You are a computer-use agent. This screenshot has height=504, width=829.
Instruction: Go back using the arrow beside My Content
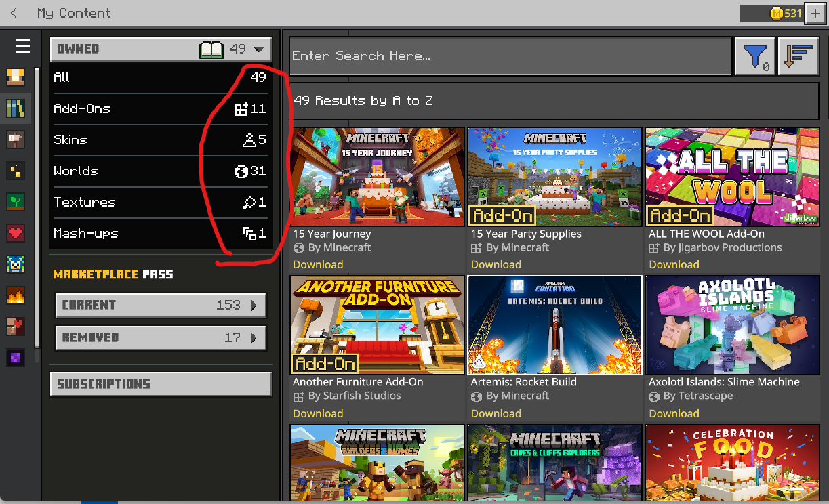[x=14, y=13]
